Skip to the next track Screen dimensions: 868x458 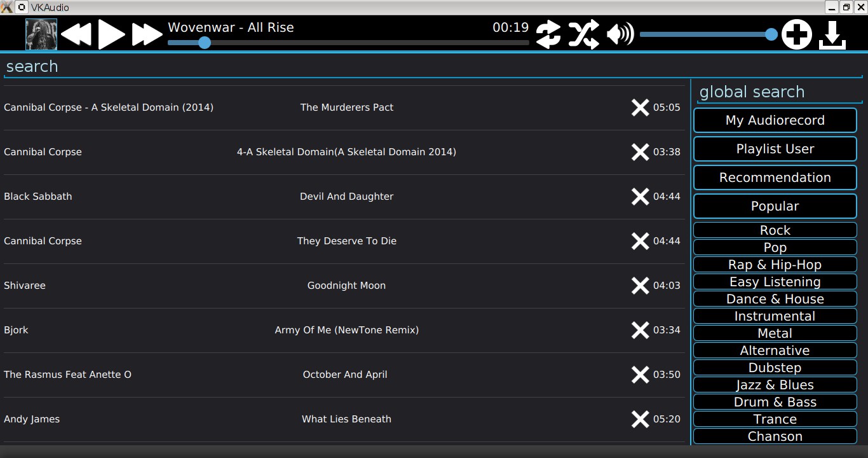point(147,34)
